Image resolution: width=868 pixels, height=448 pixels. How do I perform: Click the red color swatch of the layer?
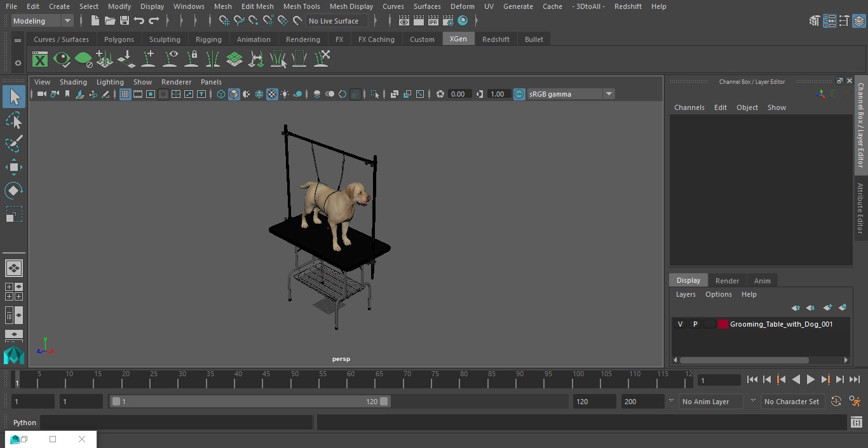click(722, 324)
